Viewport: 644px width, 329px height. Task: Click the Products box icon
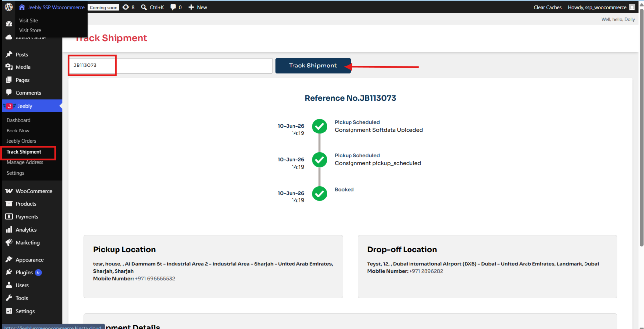tap(9, 204)
